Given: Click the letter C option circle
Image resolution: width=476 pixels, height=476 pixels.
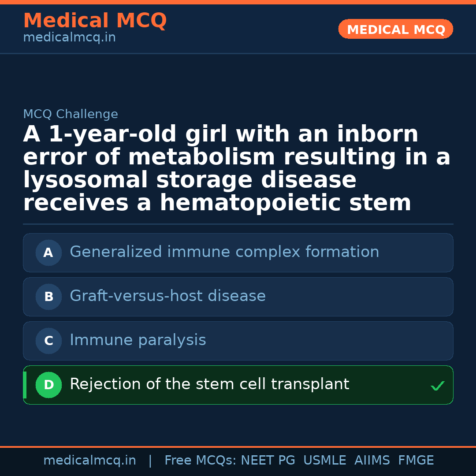Looking at the screenshot, I should pos(48,341).
